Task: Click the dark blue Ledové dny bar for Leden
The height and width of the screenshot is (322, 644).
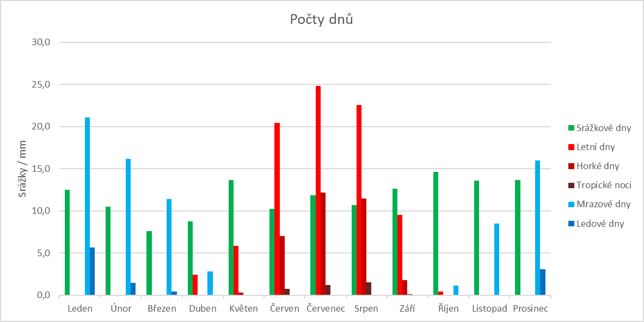Action: (x=93, y=271)
